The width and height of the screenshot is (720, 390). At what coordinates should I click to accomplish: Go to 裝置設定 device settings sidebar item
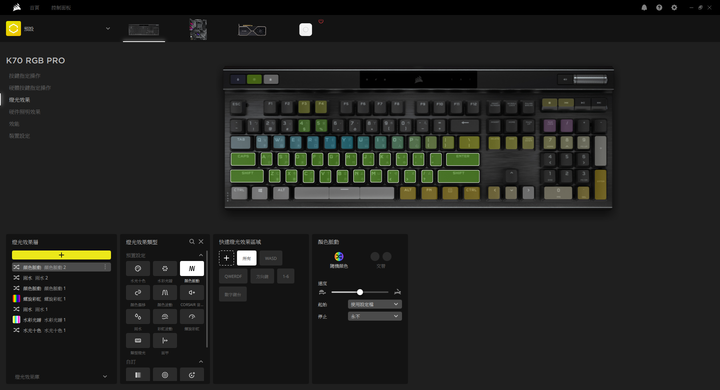[x=19, y=136]
